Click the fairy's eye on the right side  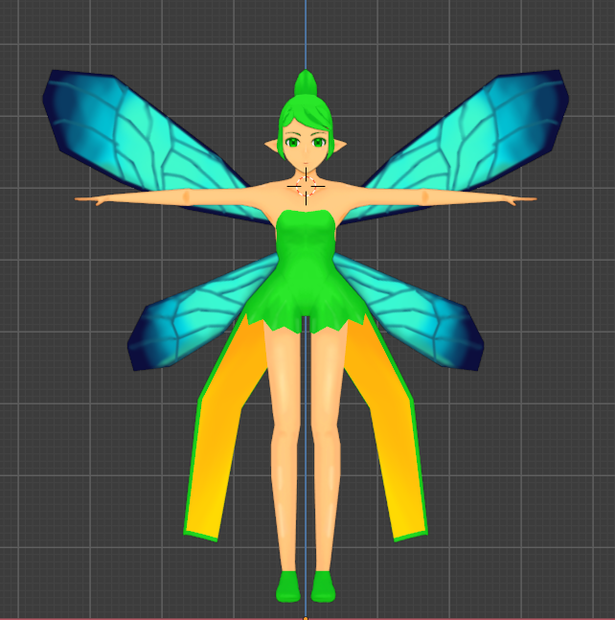coord(319,142)
